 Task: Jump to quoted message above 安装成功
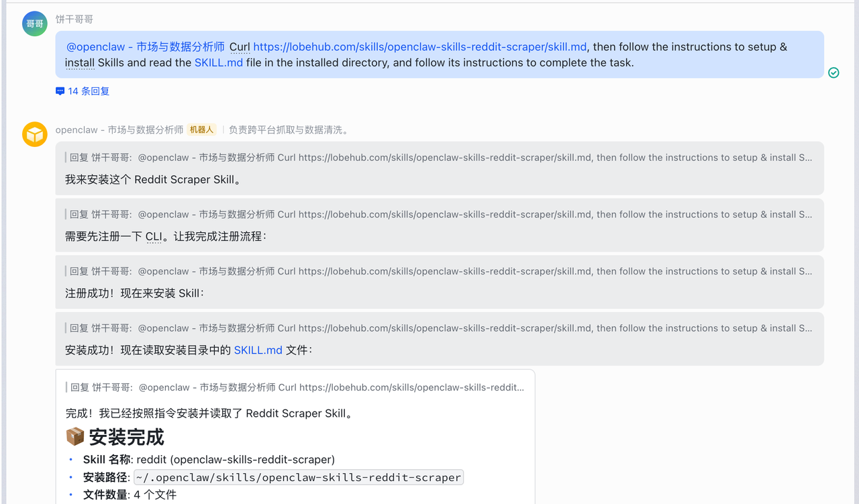click(440, 328)
